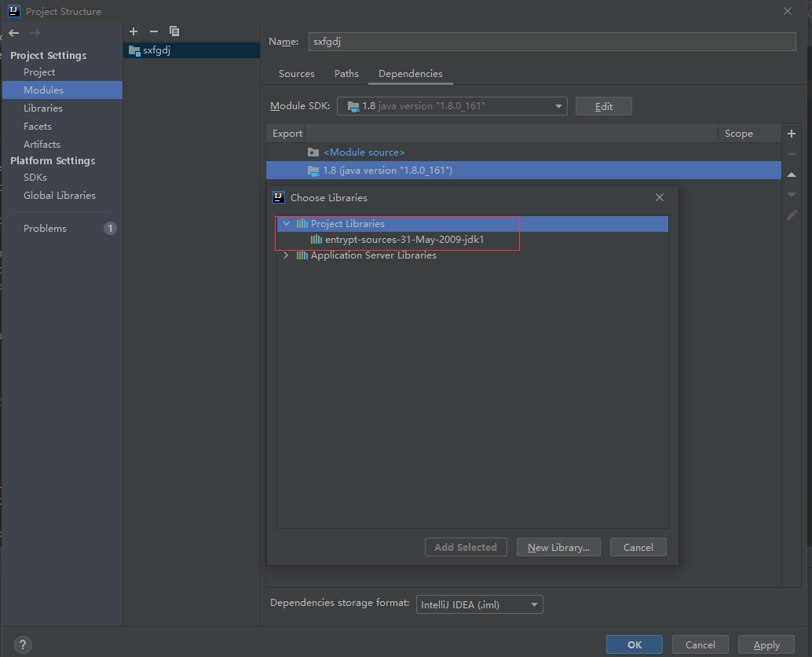Open the Module SDK dropdown
The height and width of the screenshot is (657, 812).
pos(452,106)
